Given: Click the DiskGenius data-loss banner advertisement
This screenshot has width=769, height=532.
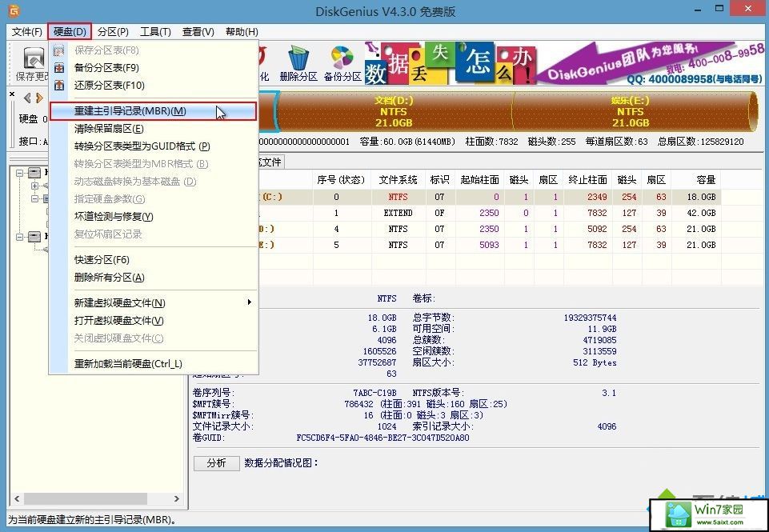Looking at the screenshot, I should point(564,64).
